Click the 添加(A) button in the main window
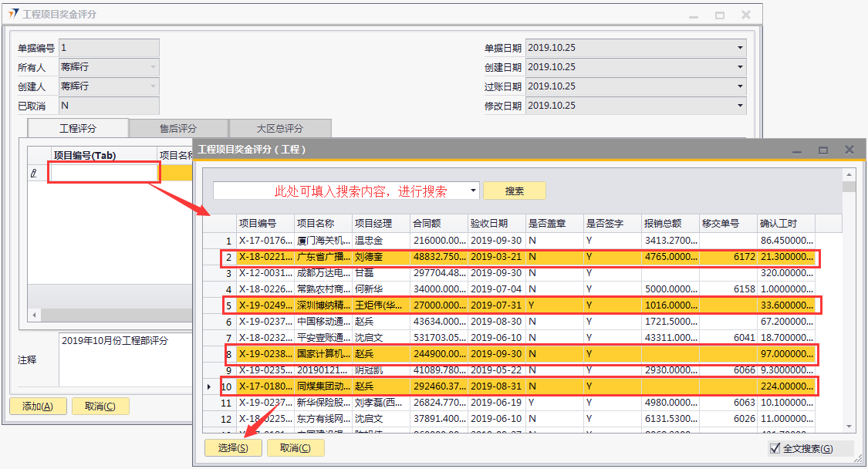868x469 pixels. click(x=37, y=407)
